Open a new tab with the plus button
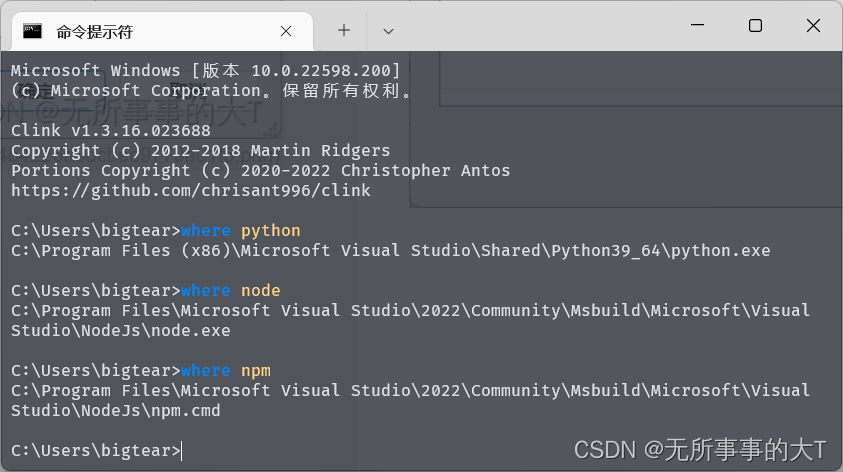843x472 pixels. 344,31
